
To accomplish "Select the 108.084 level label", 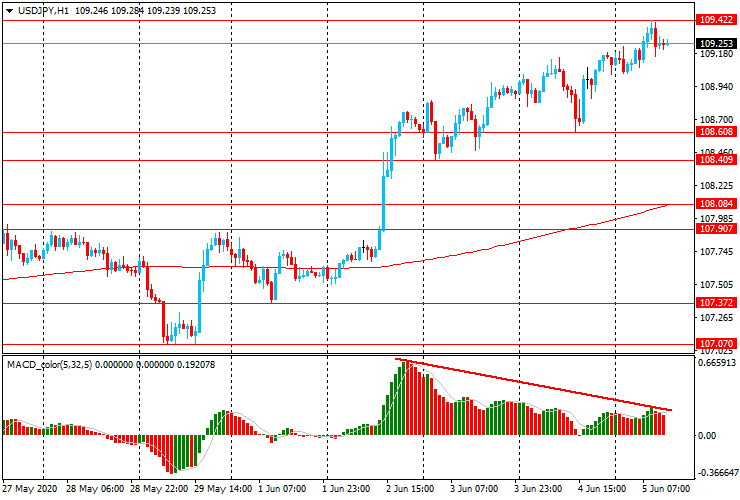I will (x=716, y=204).
